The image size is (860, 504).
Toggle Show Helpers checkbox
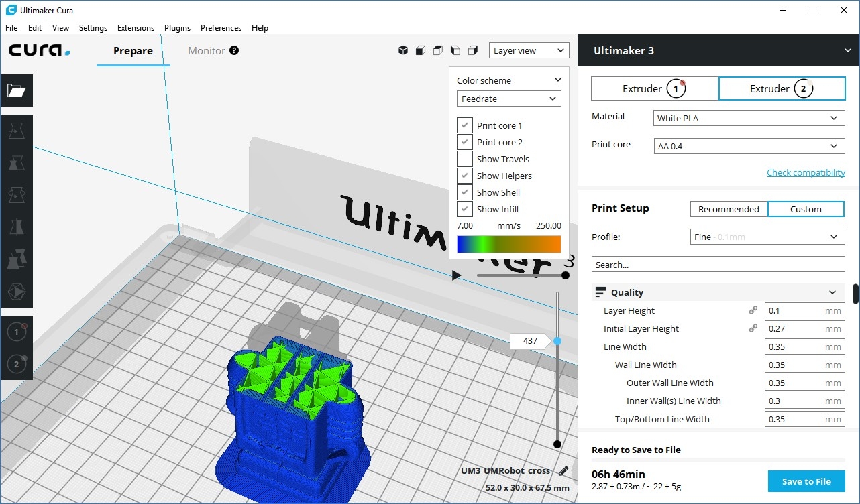click(x=465, y=176)
